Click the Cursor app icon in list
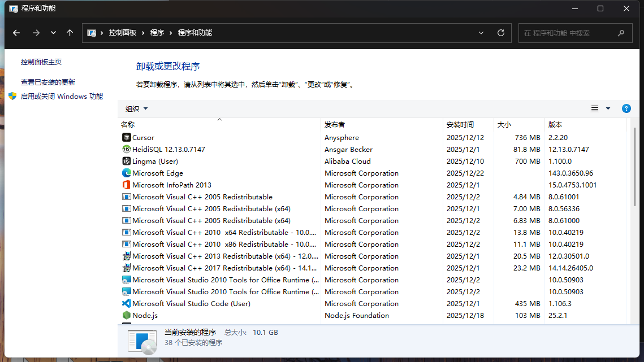The height and width of the screenshot is (362, 644). pyautogui.click(x=126, y=137)
